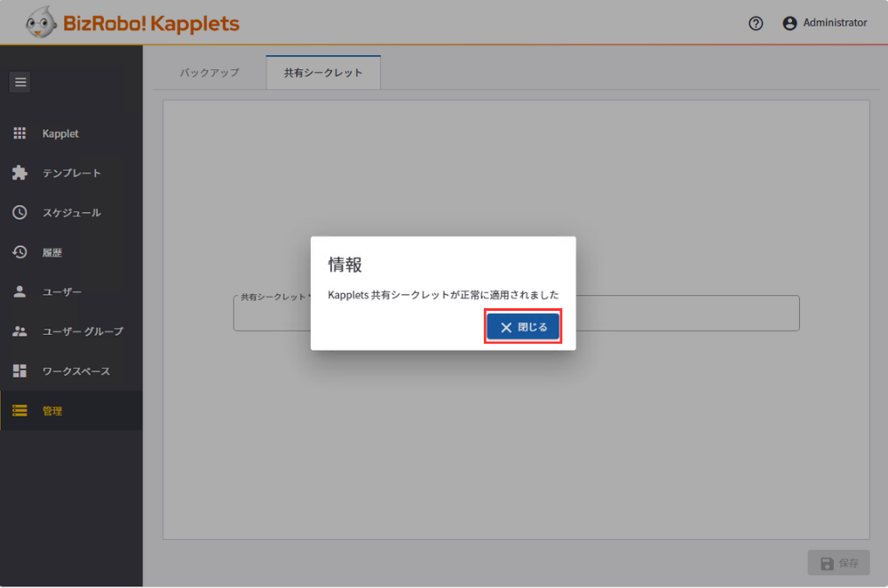This screenshot has width=888, height=588.
Task: Click the テンプレート puzzle icon
Action: pyautogui.click(x=20, y=173)
